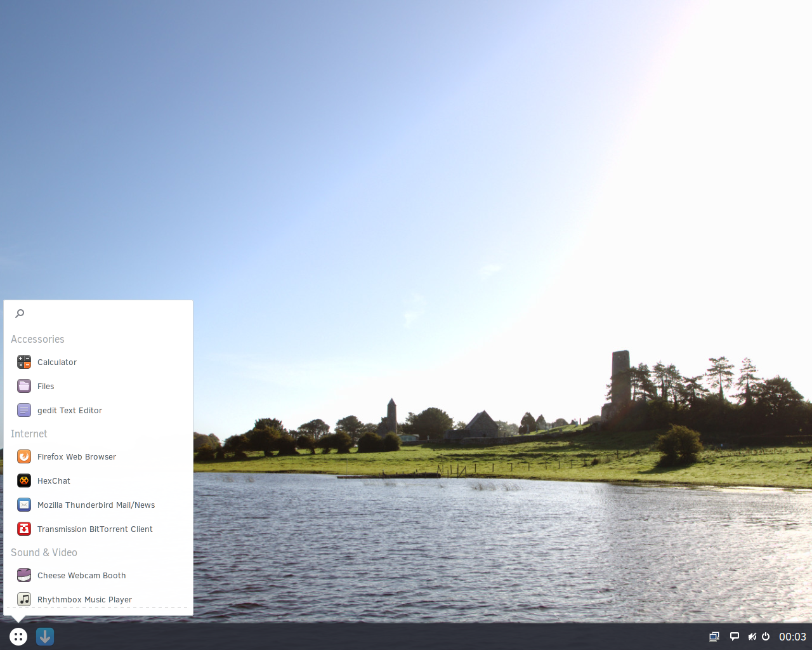This screenshot has width=812, height=650.
Task: Click the "Accessories" category heading
Action: (x=37, y=339)
